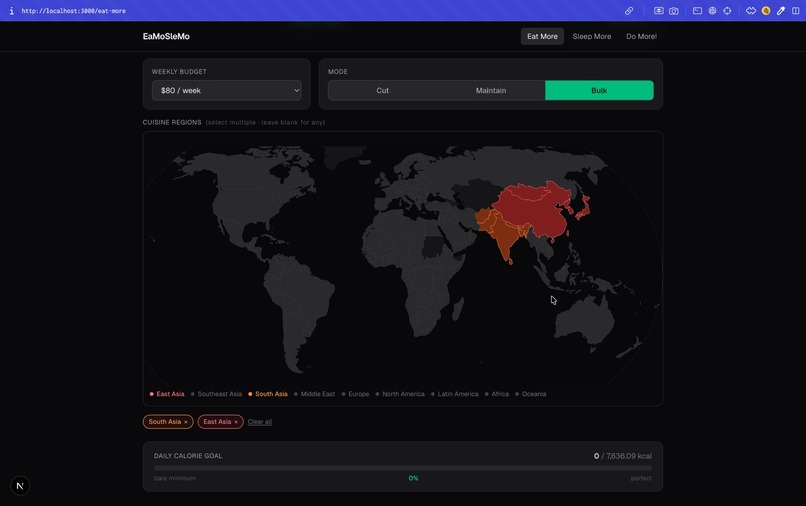This screenshot has width=806, height=506.
Task: Click the 7,636.09 kcal goal value
Action: pyautogui.click(x=629, y=456)
